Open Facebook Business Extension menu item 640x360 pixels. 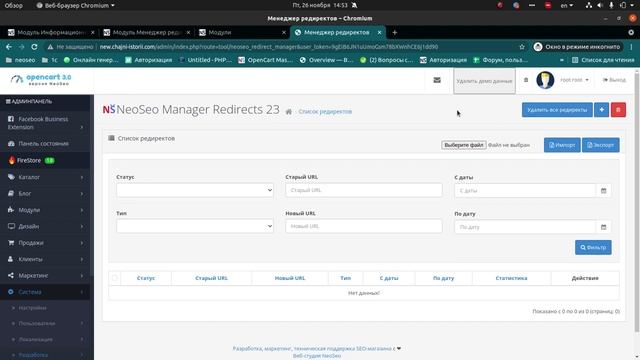pos(45,123)
